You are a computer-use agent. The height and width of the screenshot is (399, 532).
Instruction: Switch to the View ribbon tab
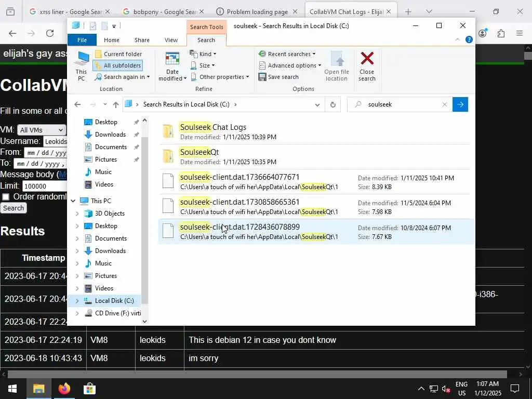171,40
